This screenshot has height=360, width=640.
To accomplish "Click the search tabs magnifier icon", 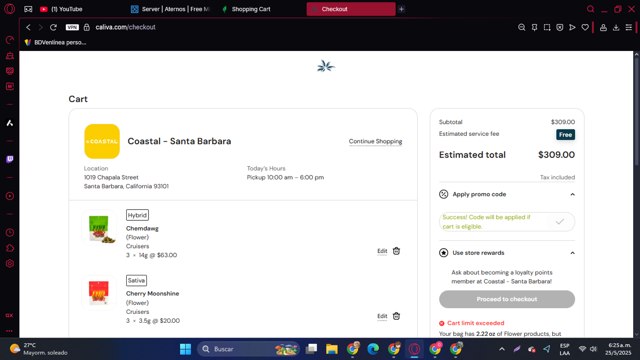I will tap(590, 9).
